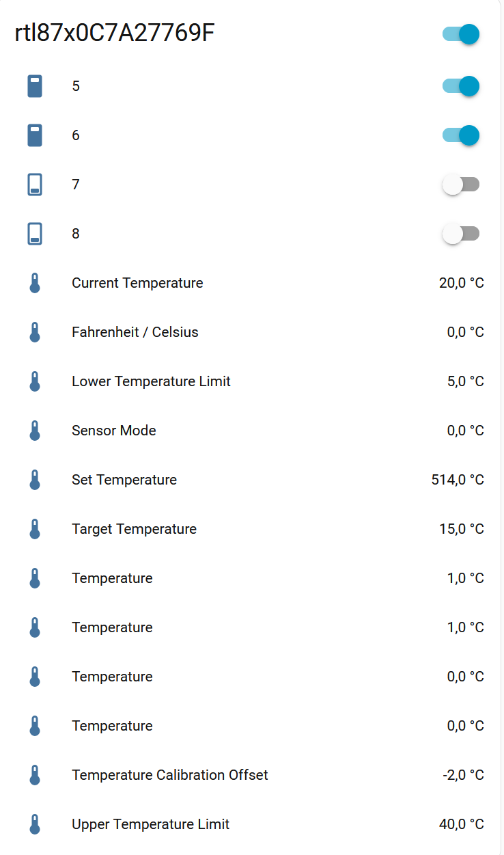Screen dimensions: 504x855
Task: Click the outlined switch icon for entity 7
Action: tap(35, 185)
